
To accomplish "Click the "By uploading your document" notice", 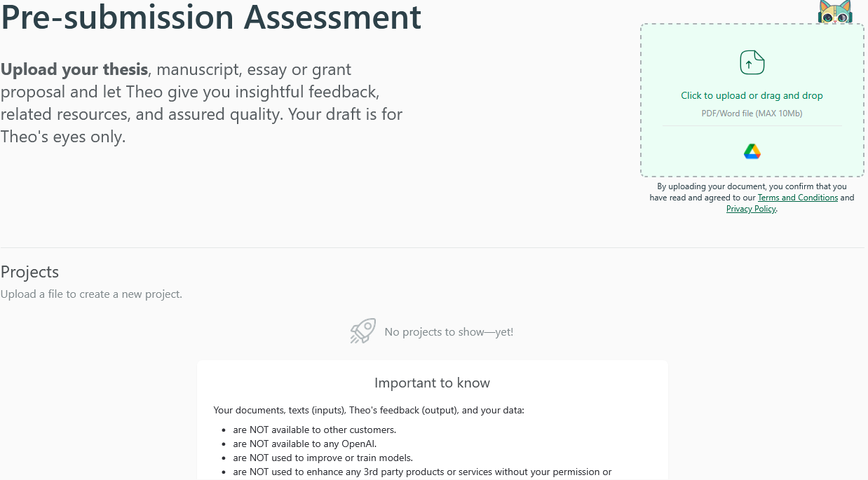I will coord(752,186).
